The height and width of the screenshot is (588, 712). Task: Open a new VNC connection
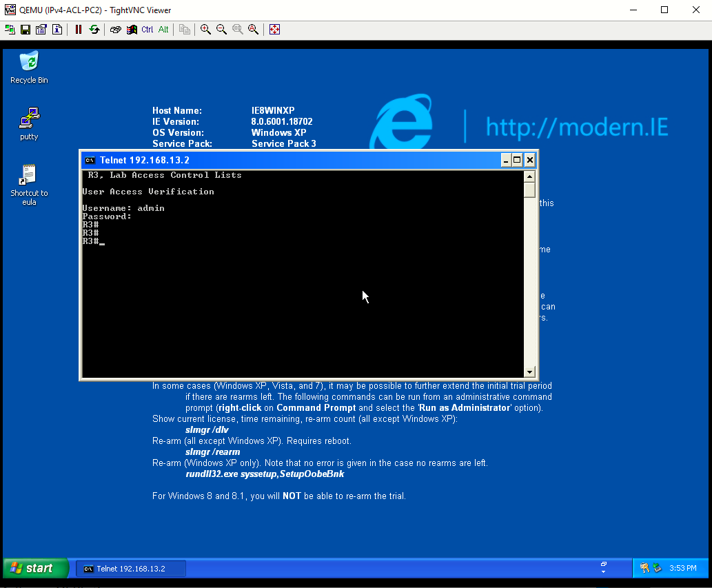(x=10, y=30)
